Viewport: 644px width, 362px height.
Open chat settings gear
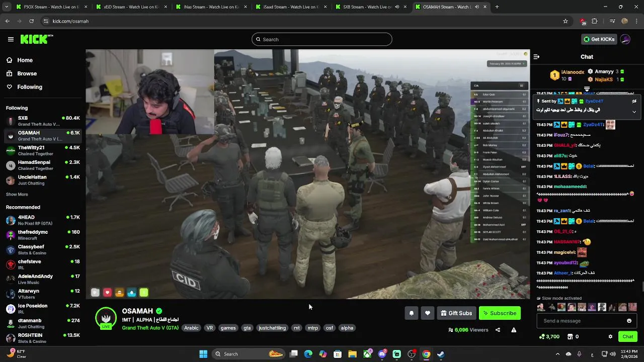pyautogui.click(x=610, y=336)
